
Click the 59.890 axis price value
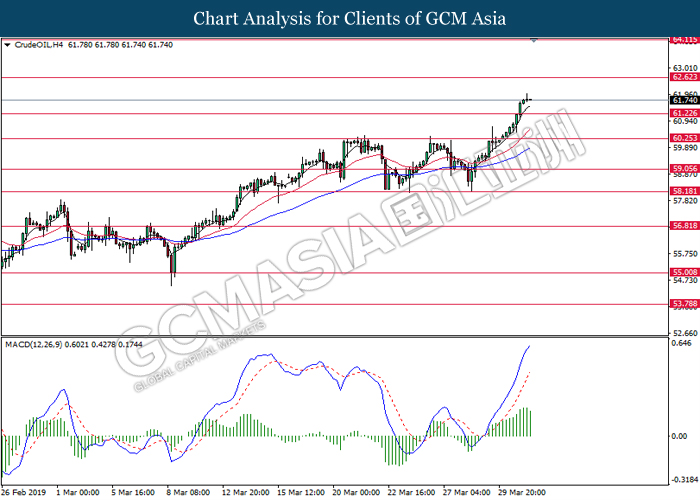tap(685, 148)
